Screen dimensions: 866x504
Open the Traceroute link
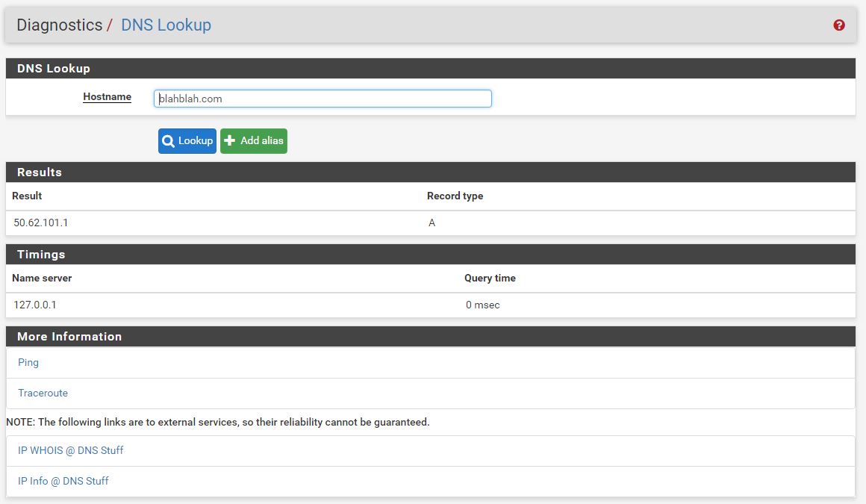[x=43, y=393]
